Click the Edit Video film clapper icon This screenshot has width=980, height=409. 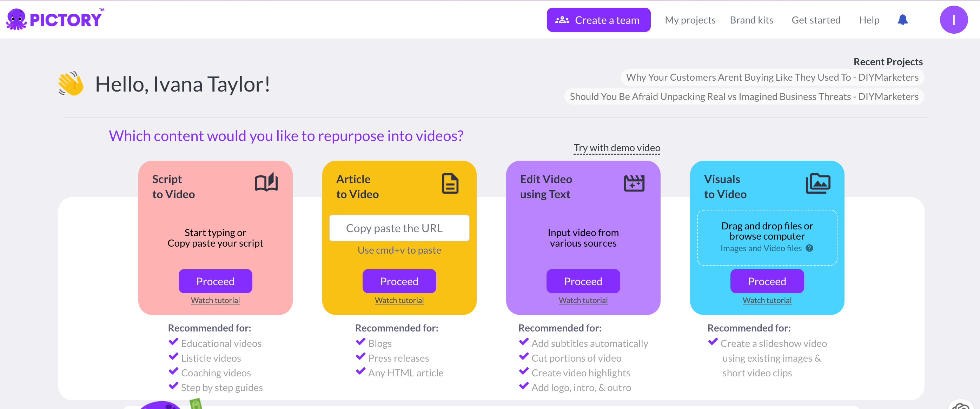click(x=634, y=183)
